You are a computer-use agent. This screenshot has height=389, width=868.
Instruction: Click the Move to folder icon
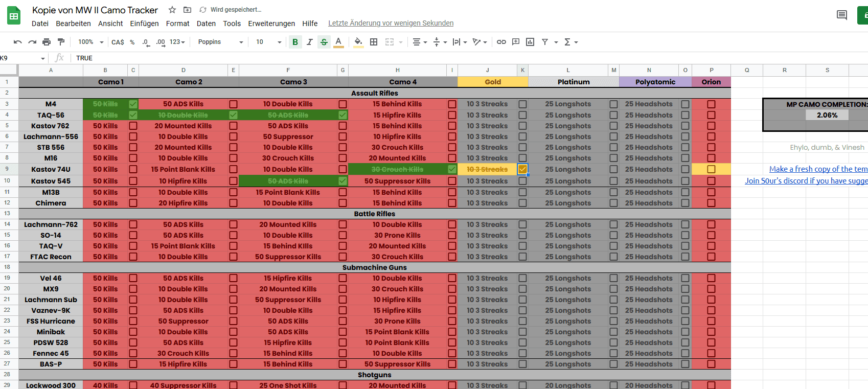pyautogui.click(x=187, y=10)
